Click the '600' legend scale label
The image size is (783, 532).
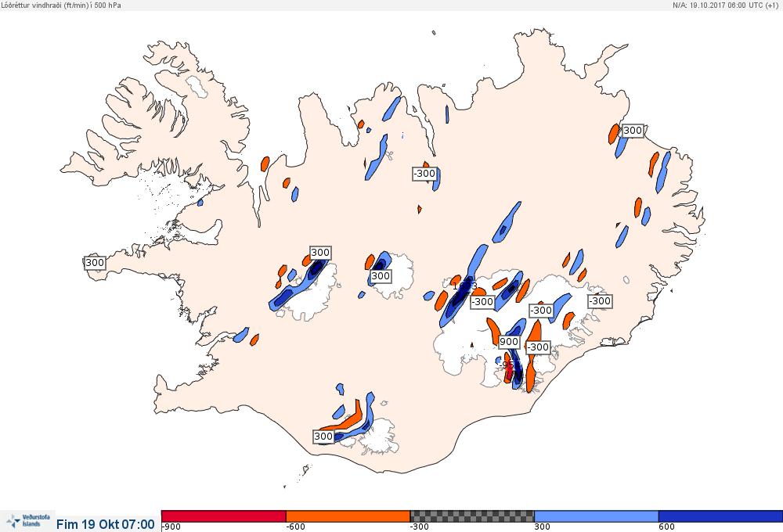(666, 527)
